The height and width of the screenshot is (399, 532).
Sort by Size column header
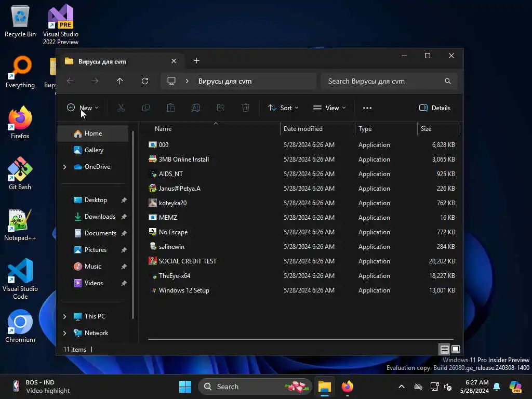(438, 129)
